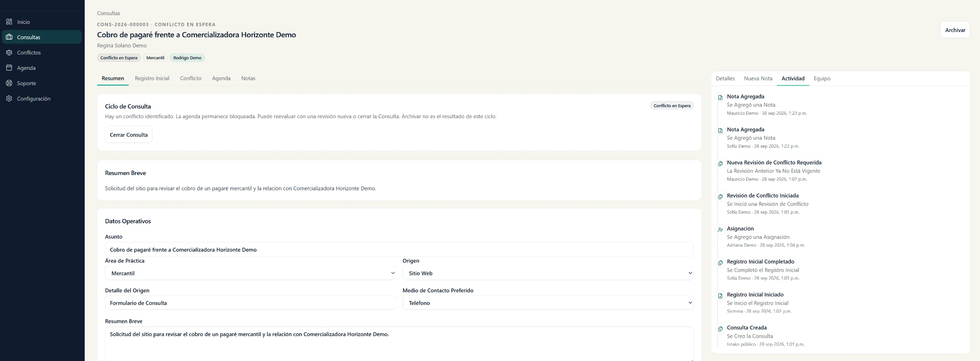Click icon beside Nota Agregada by Sofía Demo
The image size is (980, 361).
tap(720, 131)
